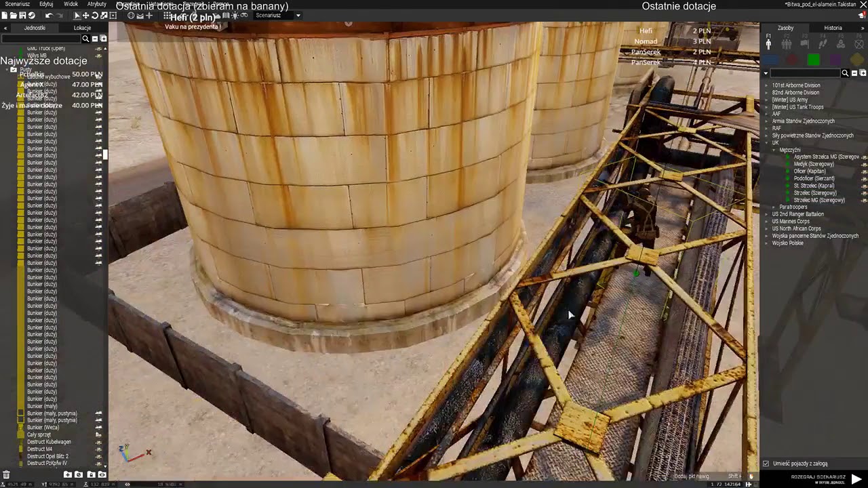Open the Edytuj menu
This screenshot has width=868, height=488.
pyautogui.click(x=46, y=4)
